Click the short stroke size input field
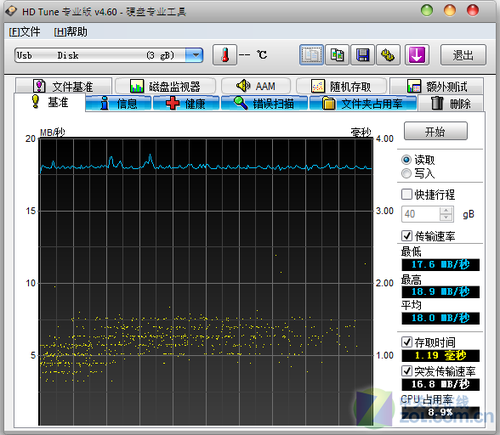 (x=421, y=214)
